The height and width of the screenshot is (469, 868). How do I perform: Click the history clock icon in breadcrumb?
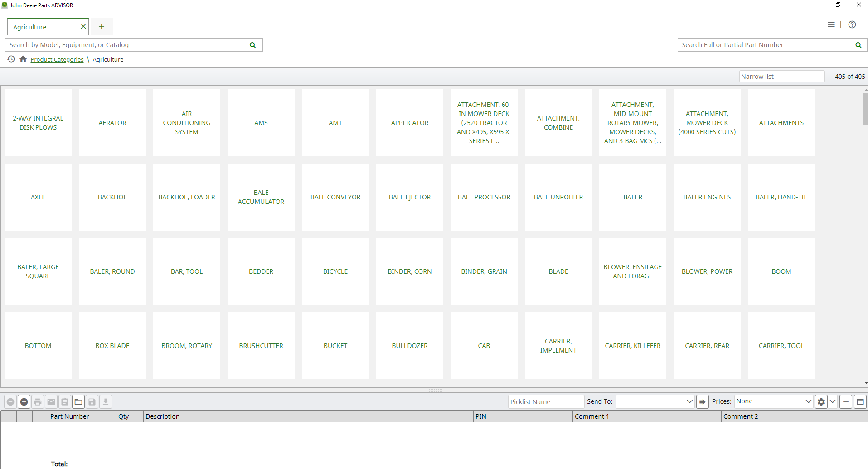[x=11, y=59]
